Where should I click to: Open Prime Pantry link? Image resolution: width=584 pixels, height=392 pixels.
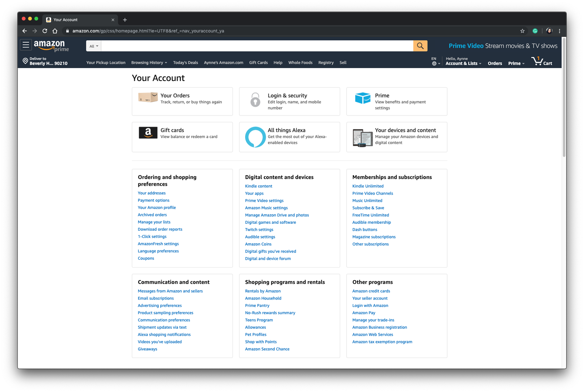click(257, 306)
